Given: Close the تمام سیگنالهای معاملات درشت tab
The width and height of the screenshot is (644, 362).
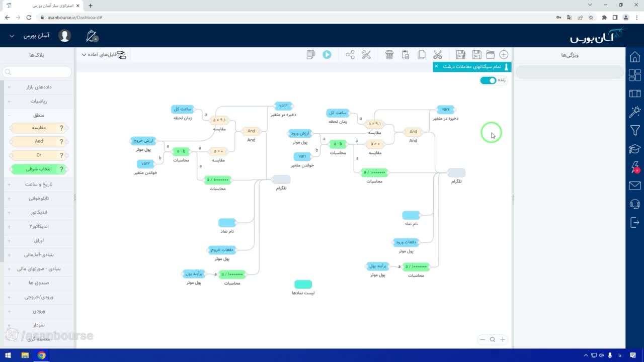Looking at the screenshot, I should tap(436, 66).
